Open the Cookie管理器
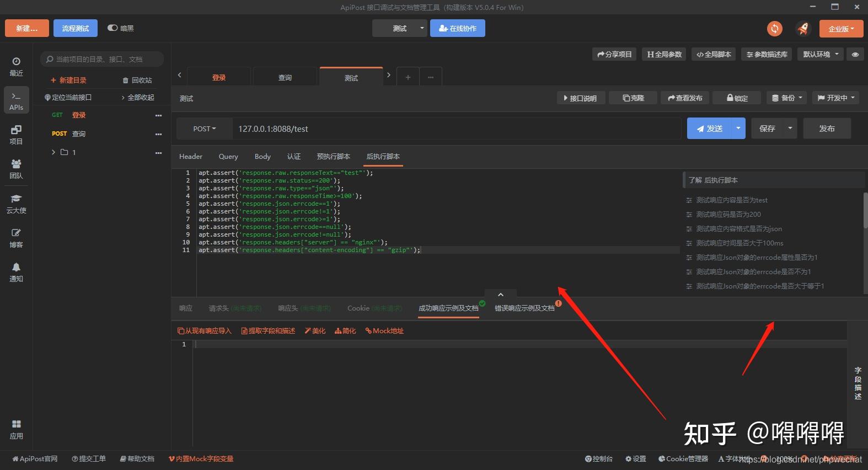 683,459
